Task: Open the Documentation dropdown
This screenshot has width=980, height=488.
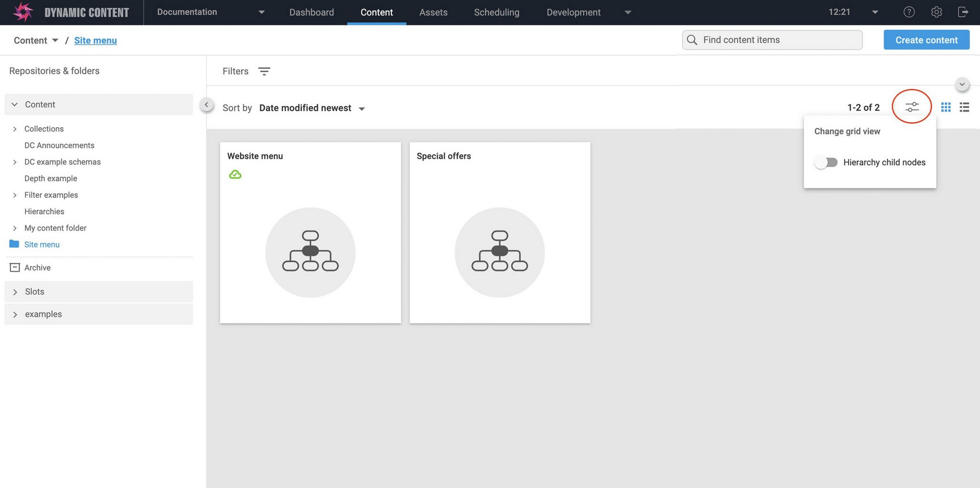Action: [209, 11]
